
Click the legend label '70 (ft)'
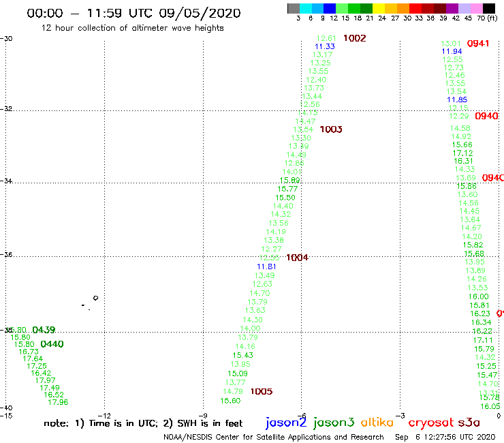click(x=487, y=18)
